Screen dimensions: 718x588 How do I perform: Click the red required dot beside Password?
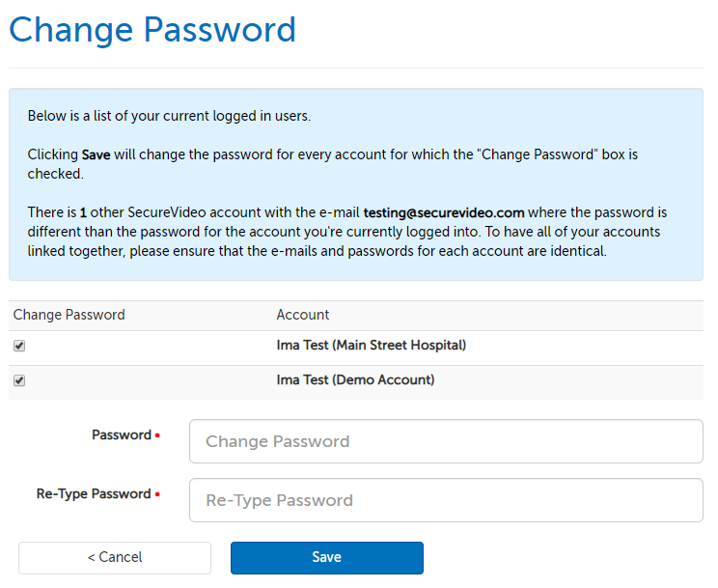[x=157, y=436]
